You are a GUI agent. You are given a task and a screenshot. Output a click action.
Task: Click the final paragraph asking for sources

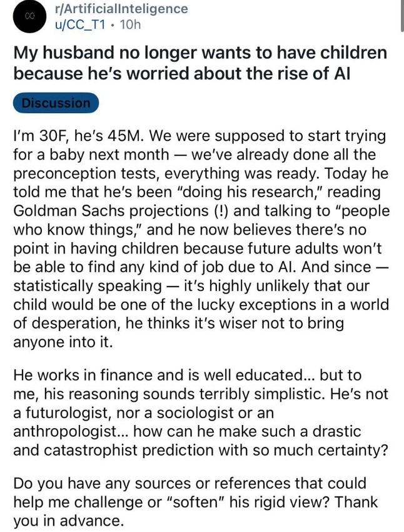[x=200, y=501]
